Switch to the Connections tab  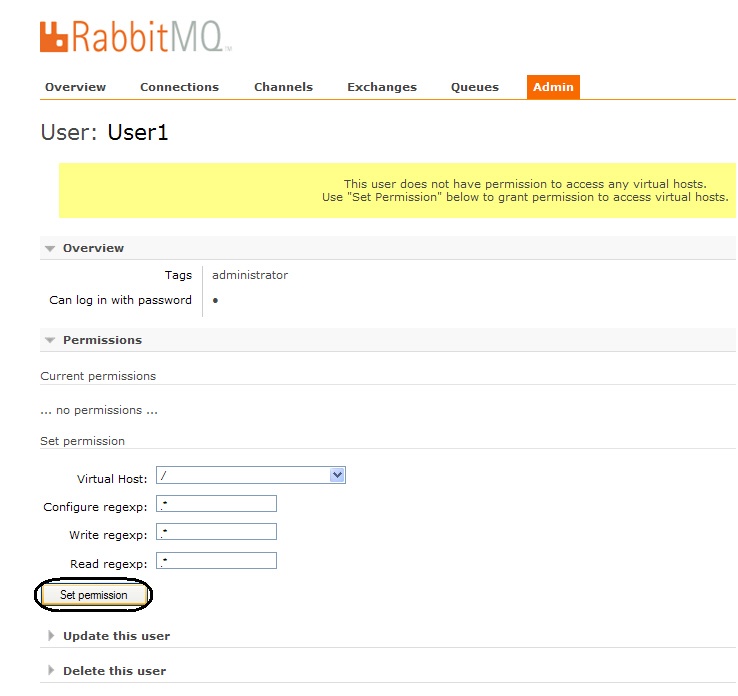coord(179,87)
